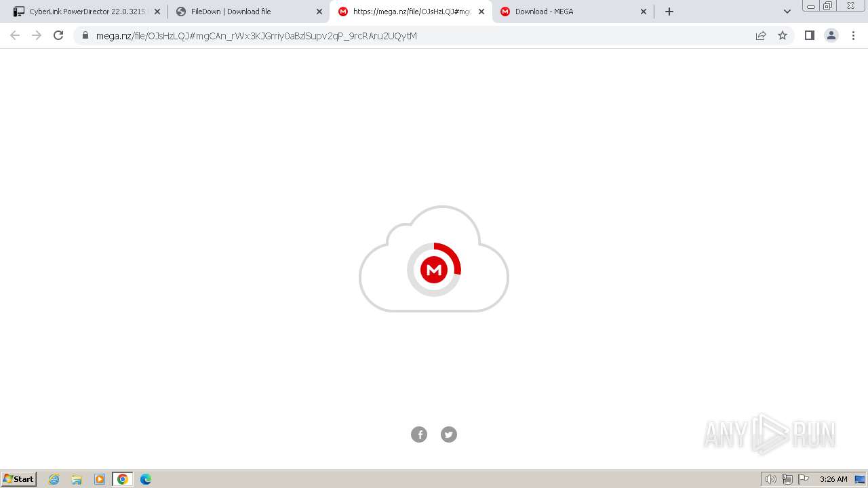
Task: Open Windows Media Player from taskbar
Action: (x=100, y=479)
